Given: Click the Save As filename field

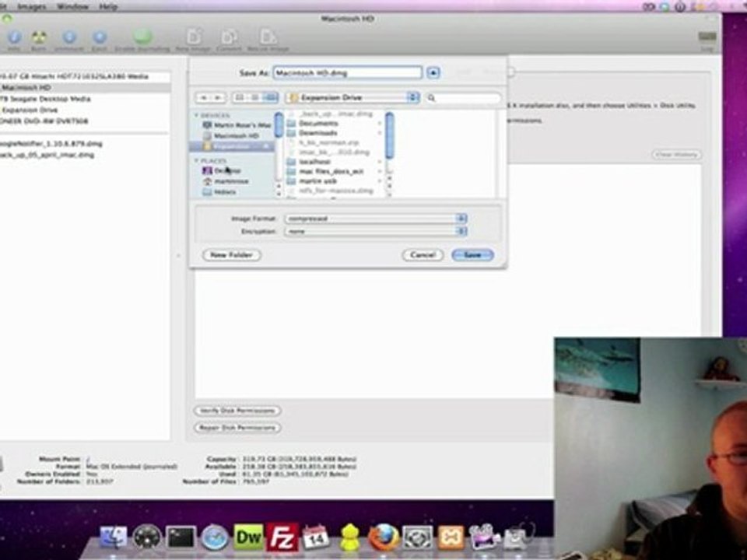Looking at the screenshot, I should [347, 73].
